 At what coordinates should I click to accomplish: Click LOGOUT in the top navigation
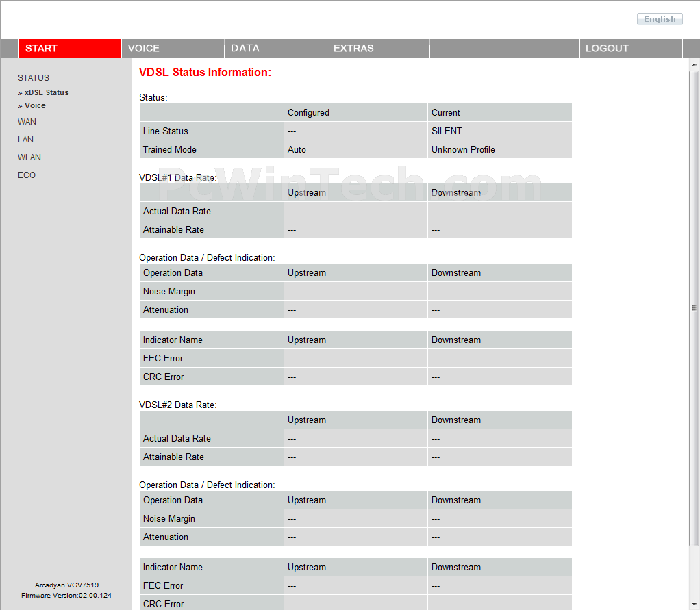631,48
